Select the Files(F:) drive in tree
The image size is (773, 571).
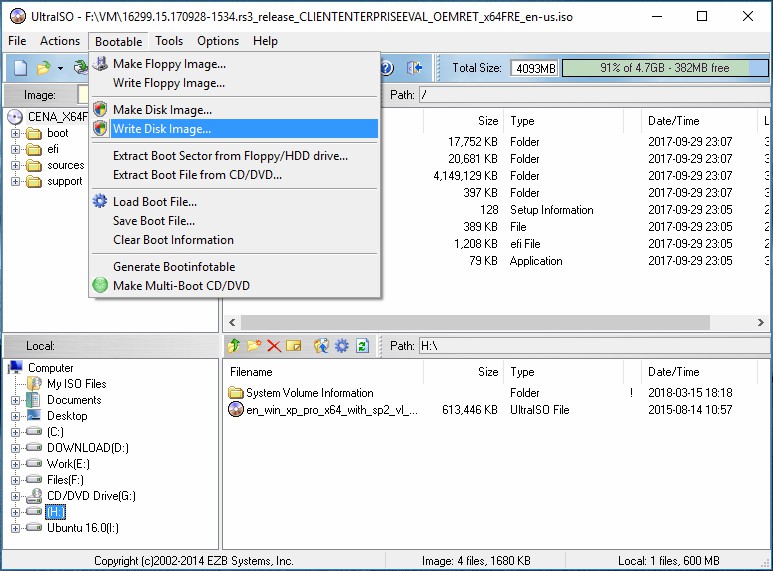[x=65, y=480]
